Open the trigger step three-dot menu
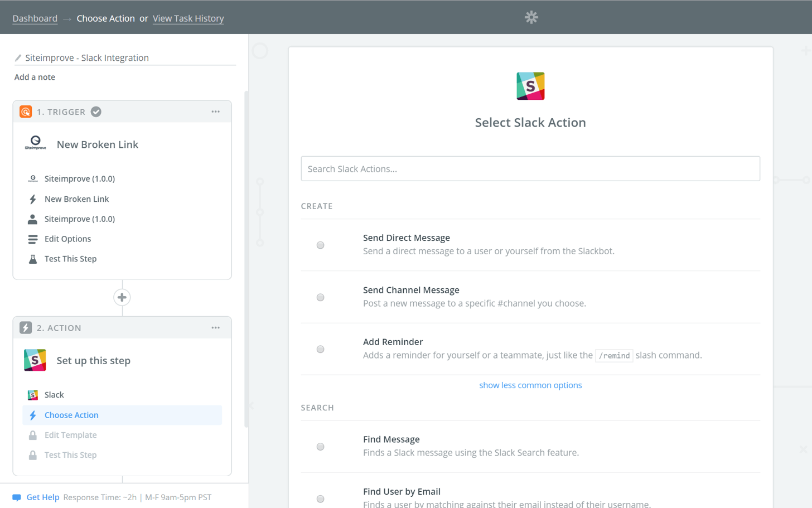Viewport: 812px width, 508px height. [x=215, y=112]
